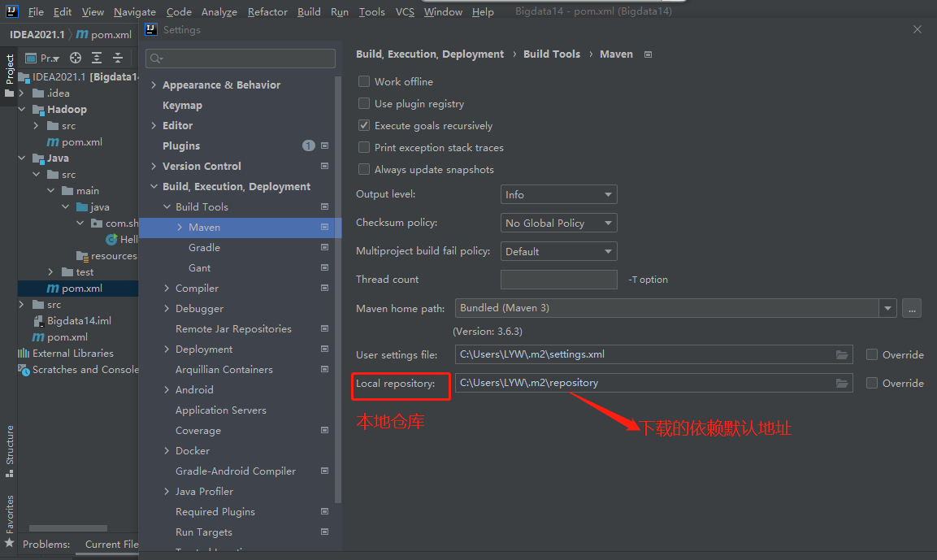Collapse the Hadoop module folder
937x560 pixels.
[22, 110]
